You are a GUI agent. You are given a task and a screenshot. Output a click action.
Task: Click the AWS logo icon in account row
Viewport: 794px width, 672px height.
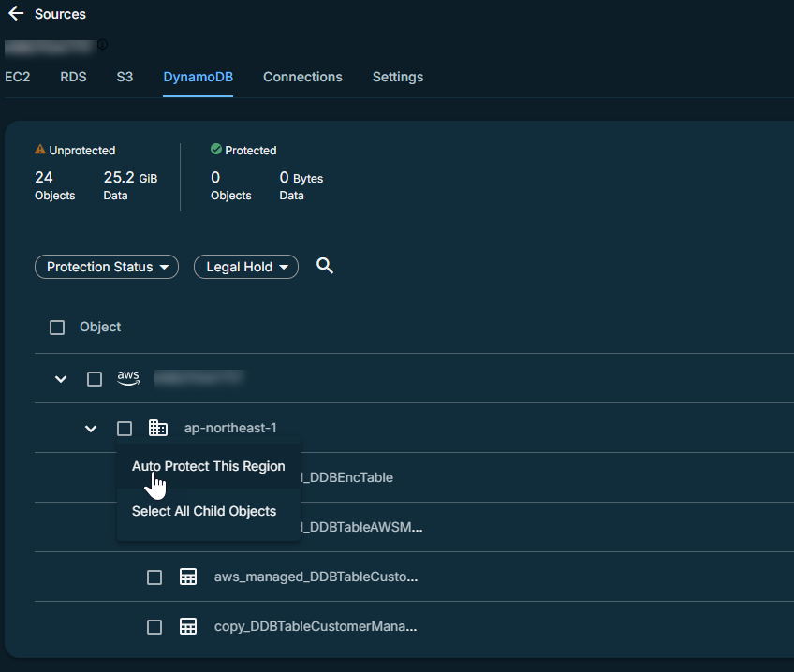pyautogui.click(x=128, y=378)
